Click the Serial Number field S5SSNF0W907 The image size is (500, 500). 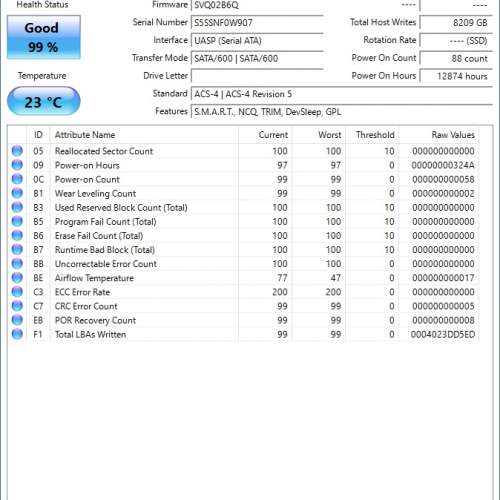(x=257, y=23)
